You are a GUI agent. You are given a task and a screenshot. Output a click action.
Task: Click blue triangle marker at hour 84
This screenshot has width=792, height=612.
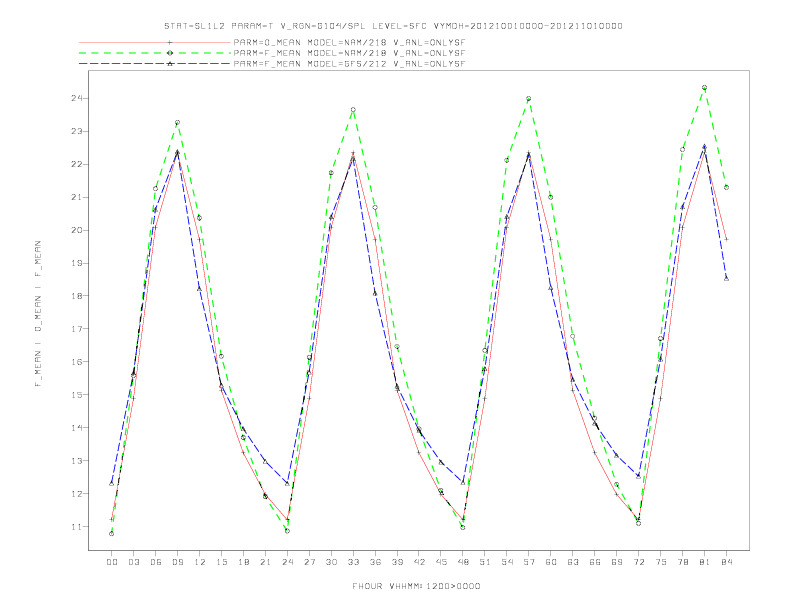726,278
